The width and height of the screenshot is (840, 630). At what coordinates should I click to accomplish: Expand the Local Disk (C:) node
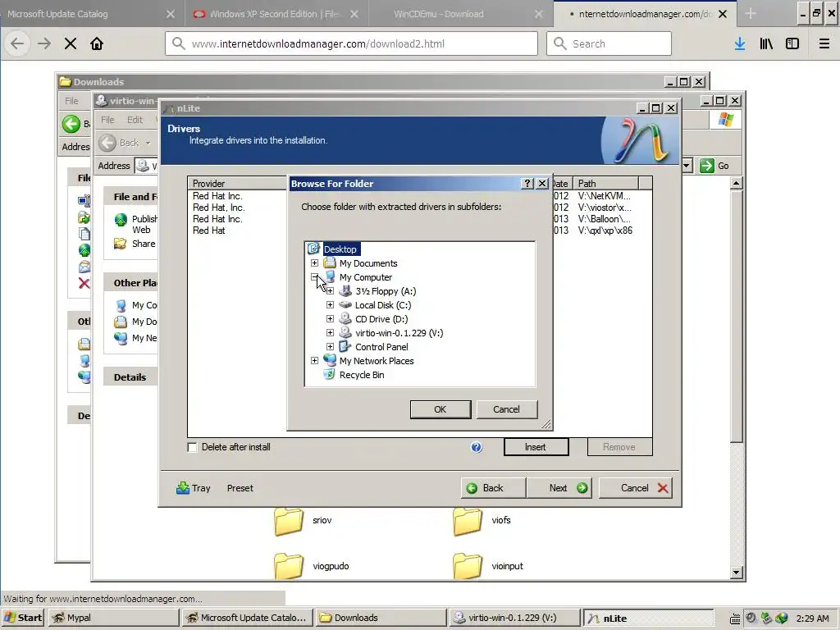(x=330, y=305)
